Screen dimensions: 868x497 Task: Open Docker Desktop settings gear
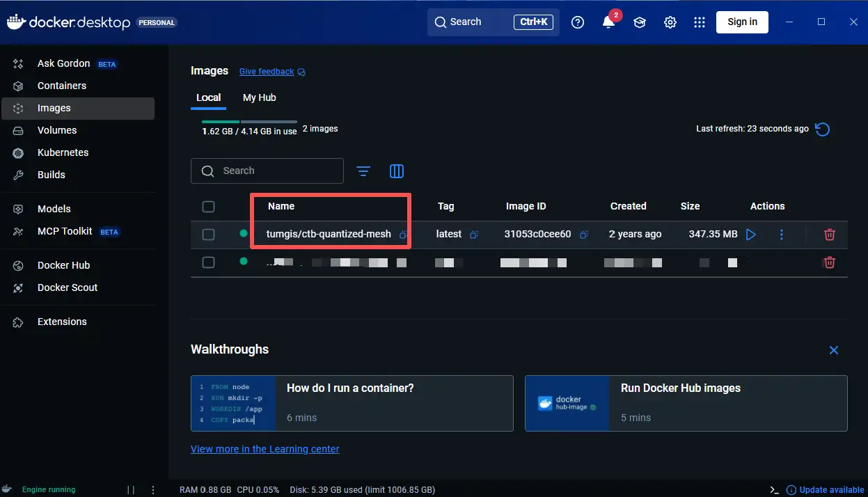click(670, 22)
